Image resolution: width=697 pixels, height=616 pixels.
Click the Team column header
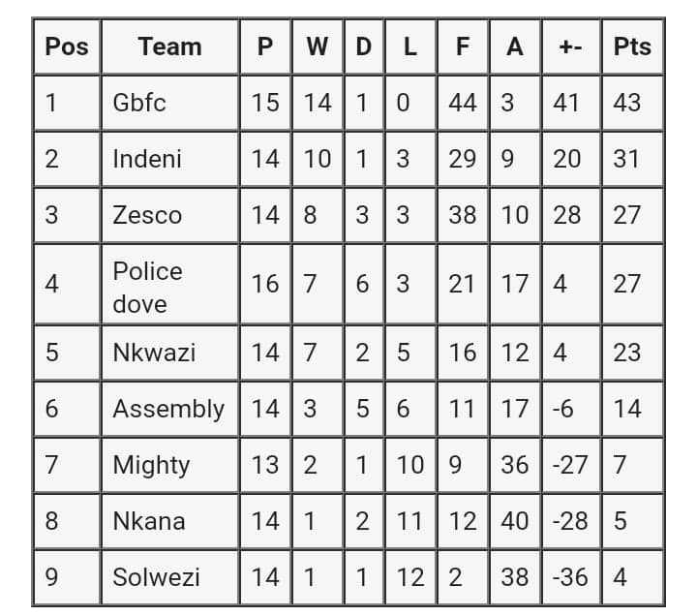[x=169, y=46]
